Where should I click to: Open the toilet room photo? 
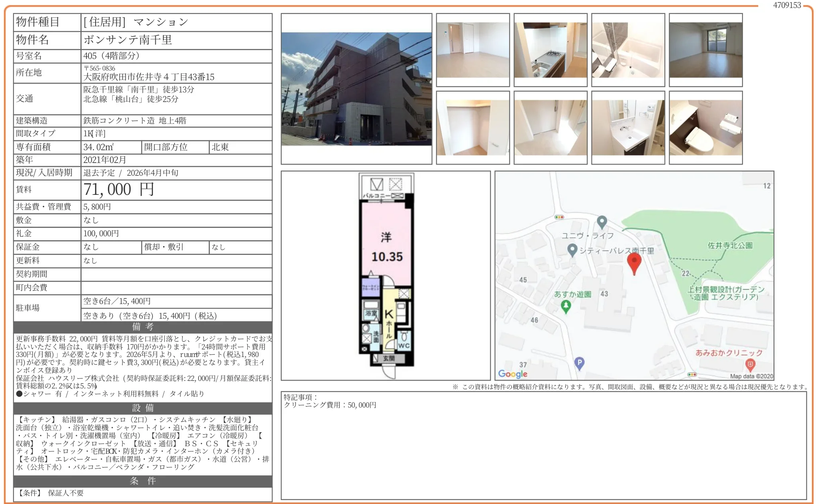[705, 127]
